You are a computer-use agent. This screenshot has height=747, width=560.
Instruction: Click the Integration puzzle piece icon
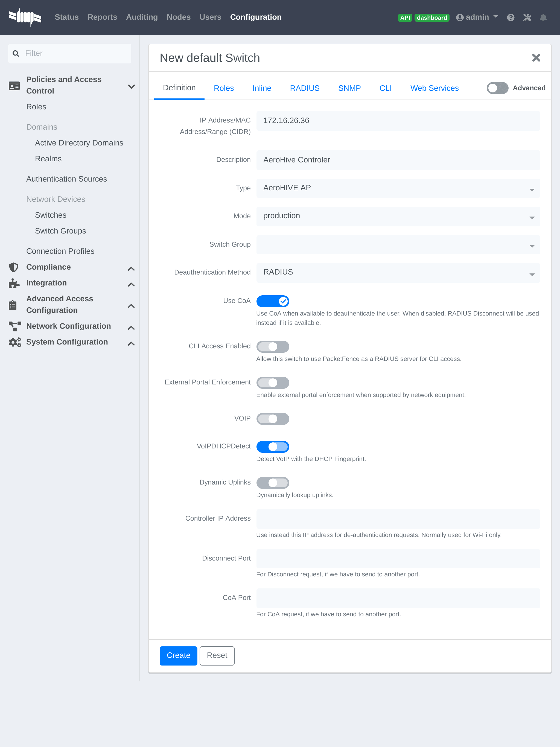14,283
